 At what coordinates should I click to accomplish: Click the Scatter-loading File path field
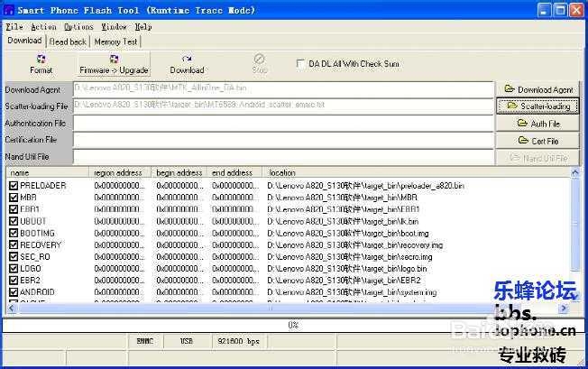pos(283,106)
